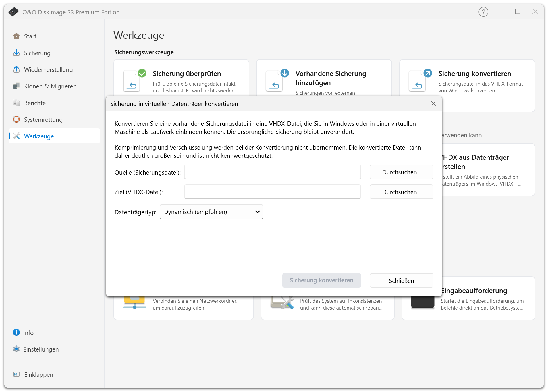Click the Info icon
Image resolution: width=548 pixels, height=392 pixels.
[x=16, y=333]
